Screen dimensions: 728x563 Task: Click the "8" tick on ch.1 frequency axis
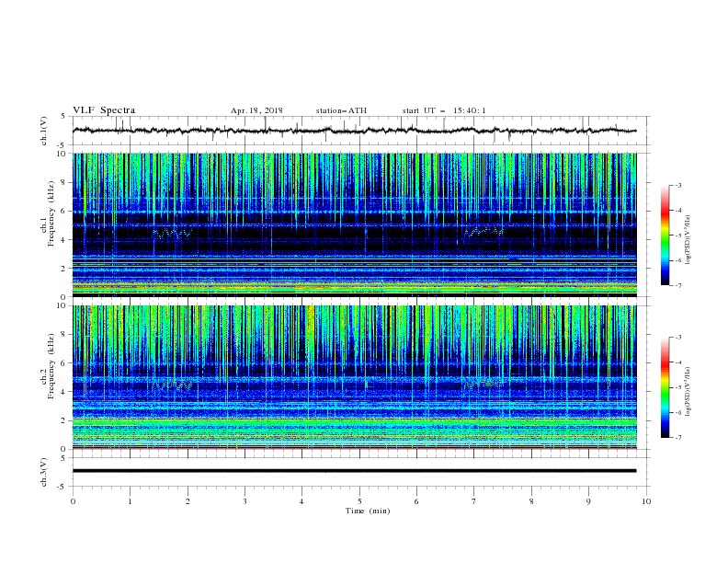64,182
